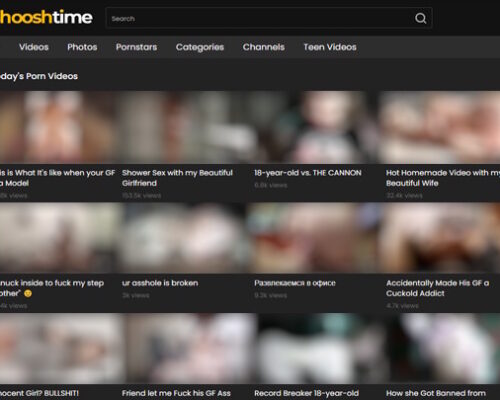
Task: Go to the Categories nav item
Action: pos(200,47)
